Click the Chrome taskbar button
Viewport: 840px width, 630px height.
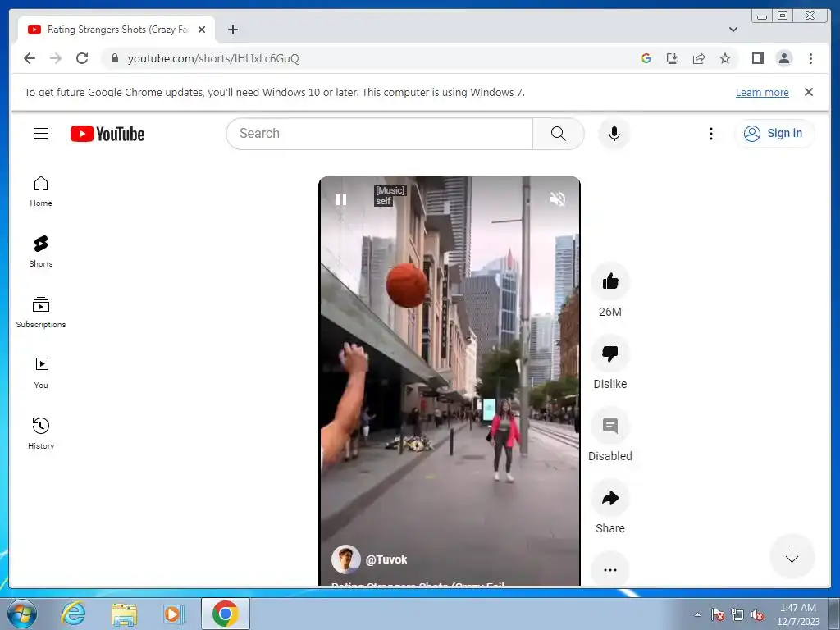coord(226,614)
